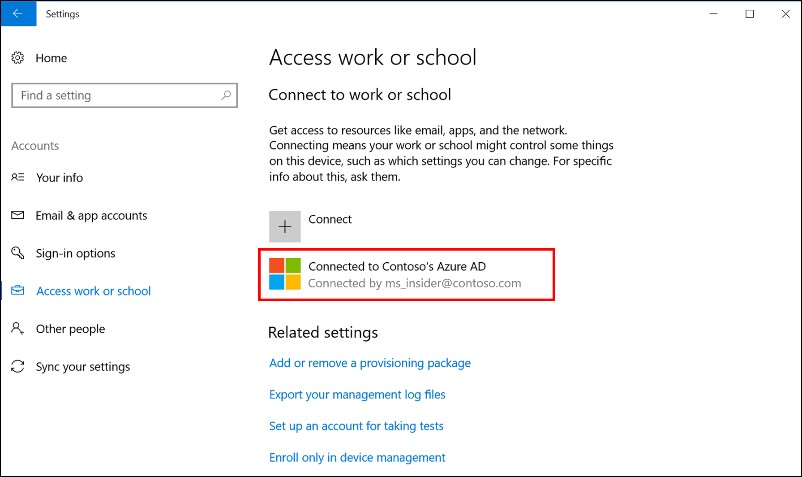
Task: Open Export your management log files link
Action: [x=357, y=394]
